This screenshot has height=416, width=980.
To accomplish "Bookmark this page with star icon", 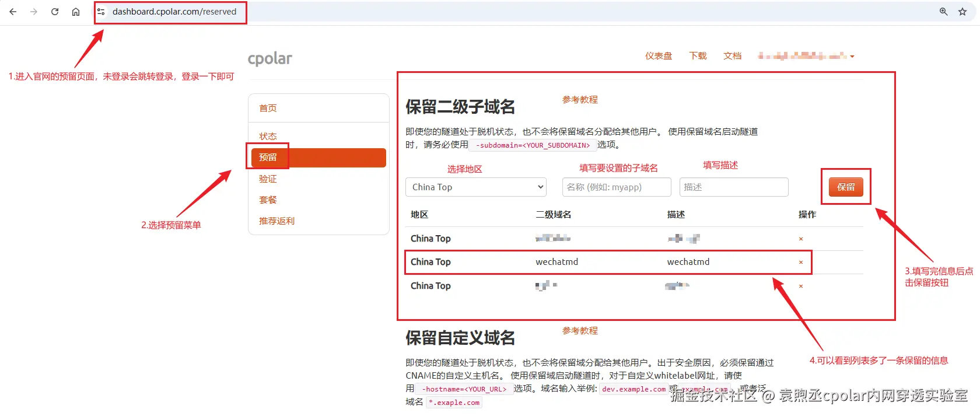I will [x=963, y=12].
